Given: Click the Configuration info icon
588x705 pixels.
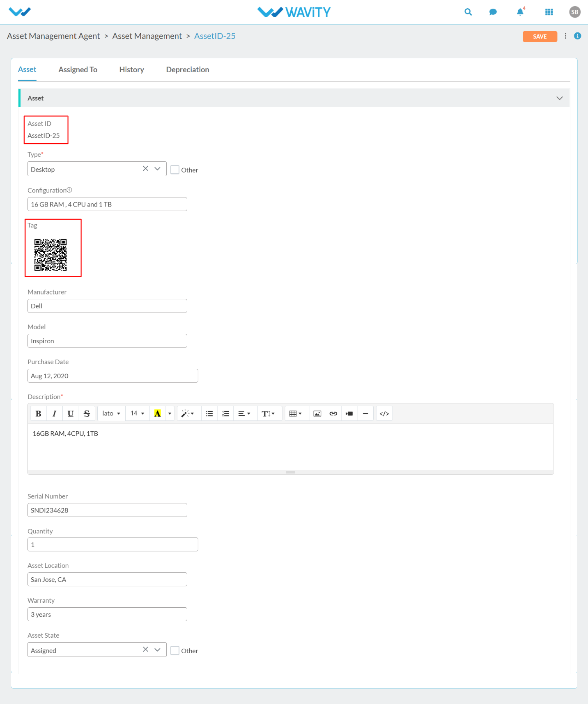Looking at the screenshot, I should click(x=69, y=190).
